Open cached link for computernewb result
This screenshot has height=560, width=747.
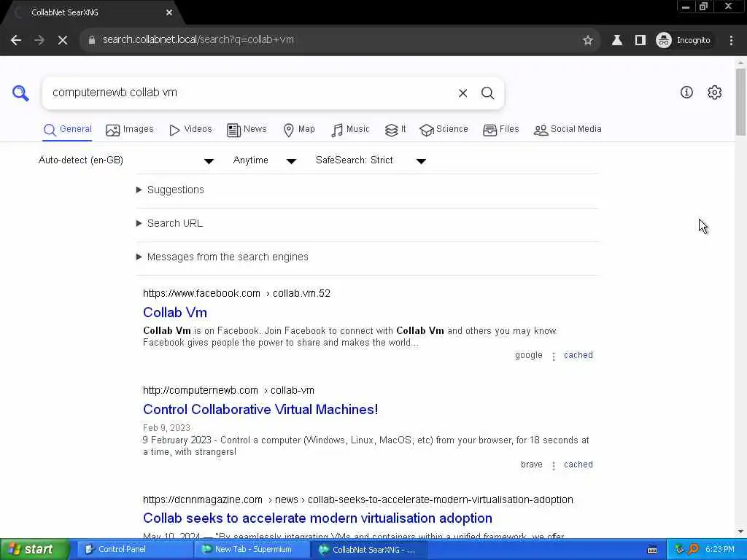[x=578, y=464]
